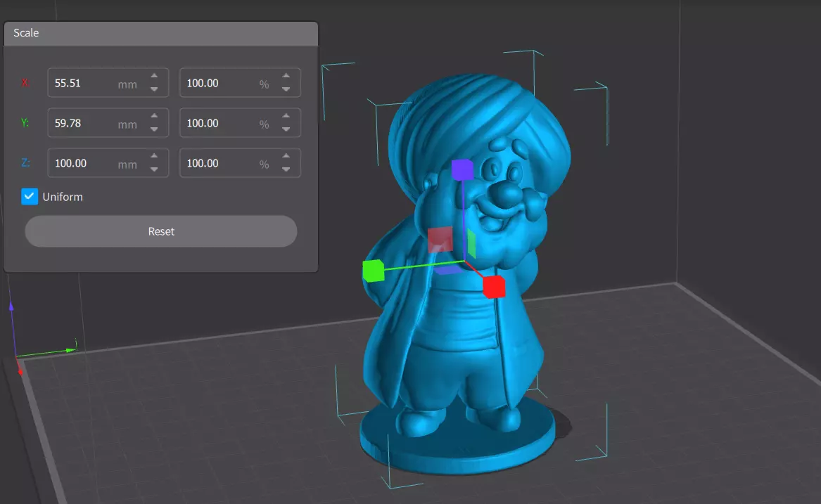Screen dimensions: 821x504
Task: Select the semi-transparent green plane handle on the gizmo
Action: point(471,243)
